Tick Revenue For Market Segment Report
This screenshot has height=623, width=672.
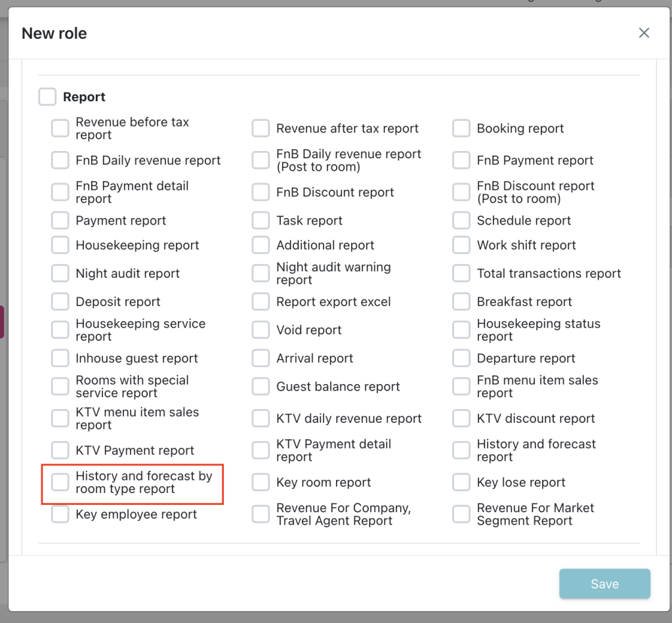click(461, 515)
